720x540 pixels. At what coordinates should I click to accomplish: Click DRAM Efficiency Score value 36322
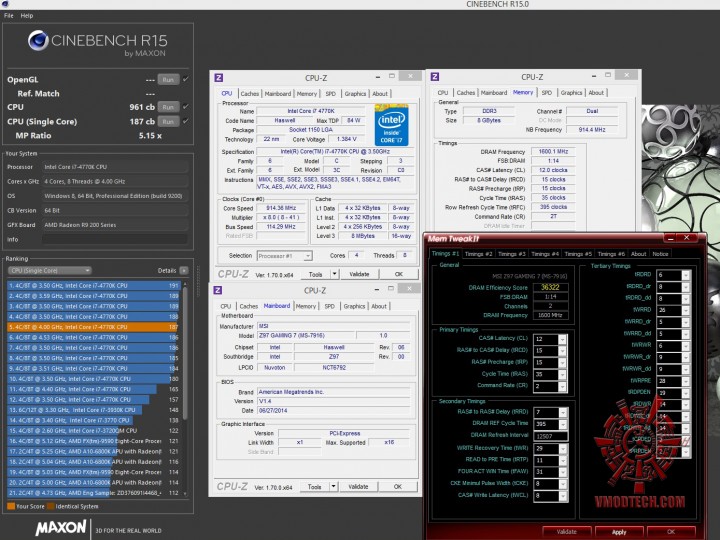coord(550,287)
